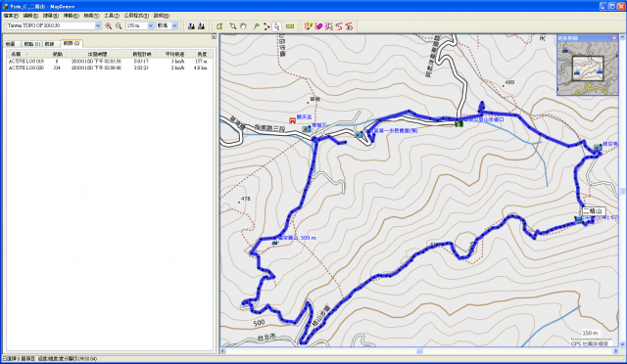
Task: Click the horizontal scrollbar thumb under the map
Action: pos(419,351)
